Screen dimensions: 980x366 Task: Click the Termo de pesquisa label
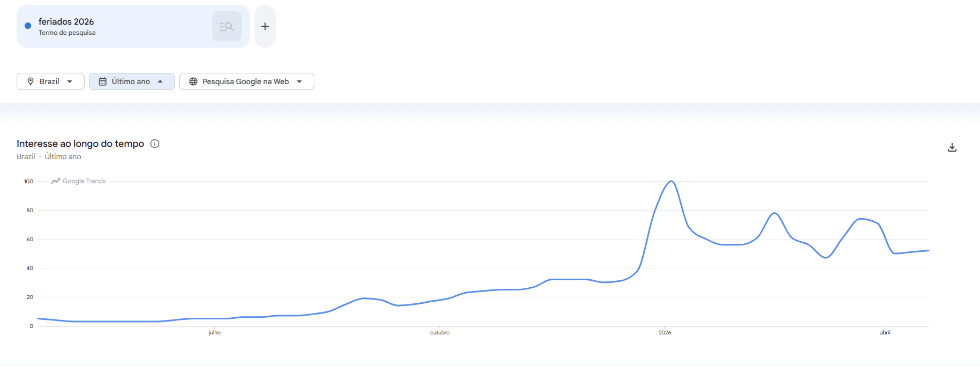click(67, 33)
